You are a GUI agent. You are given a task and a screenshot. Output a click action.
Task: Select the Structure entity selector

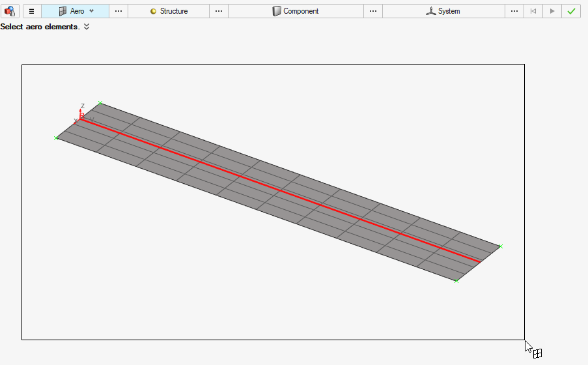[169, 11]
